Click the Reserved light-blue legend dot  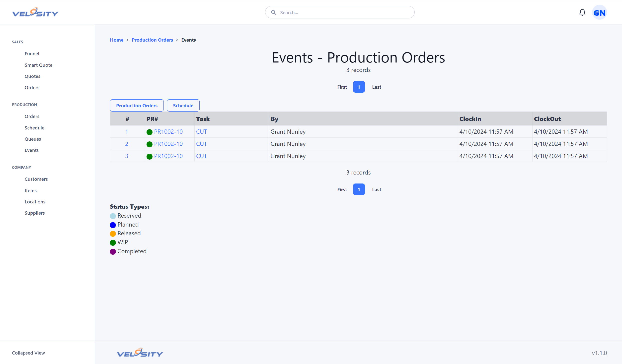pos(113,216)
